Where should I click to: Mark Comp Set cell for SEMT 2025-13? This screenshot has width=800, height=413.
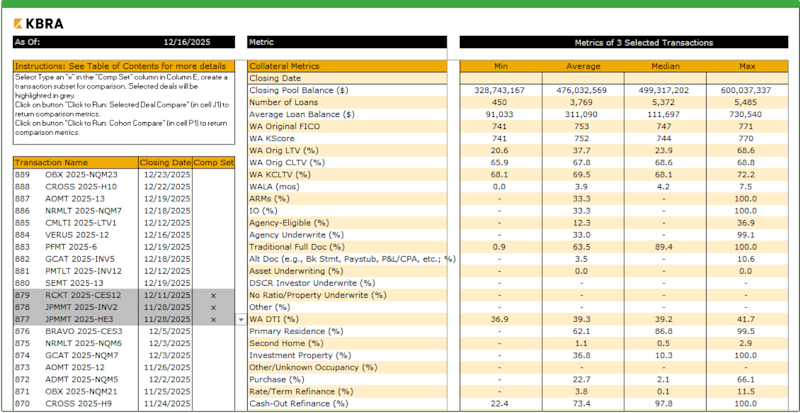[x=213, y=283]
